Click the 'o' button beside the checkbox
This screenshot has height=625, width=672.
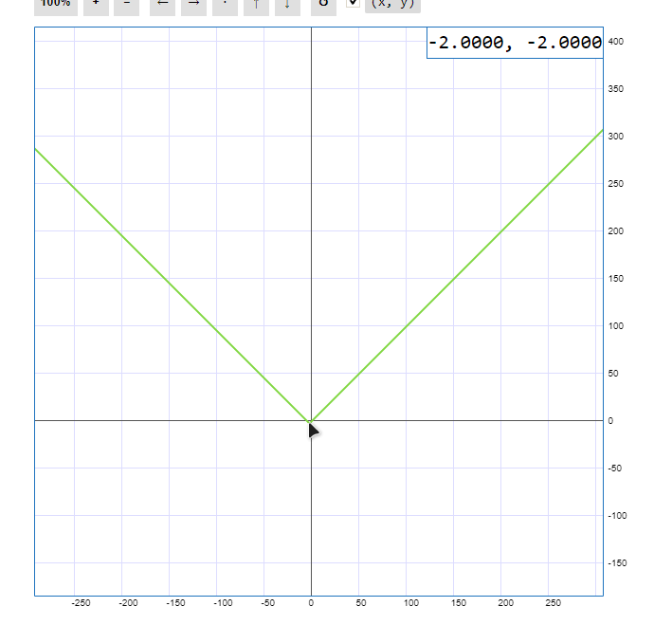click(x=323, y=5)
